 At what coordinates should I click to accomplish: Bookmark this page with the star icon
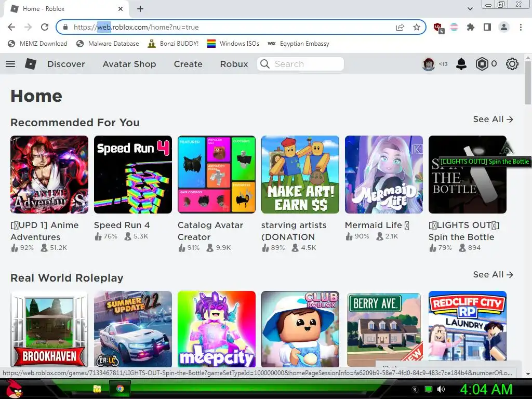pos(417,27)
